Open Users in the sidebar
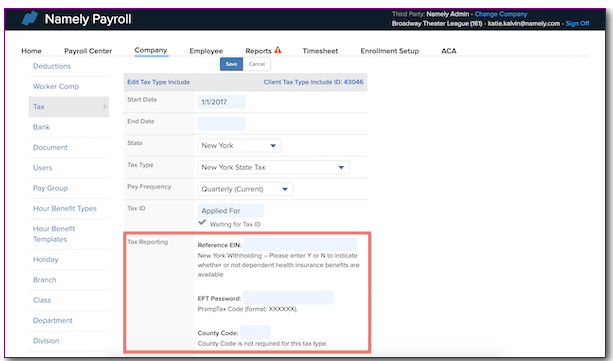Image resolution: width=613 pixels, height=361 pixels. (42, 168)
